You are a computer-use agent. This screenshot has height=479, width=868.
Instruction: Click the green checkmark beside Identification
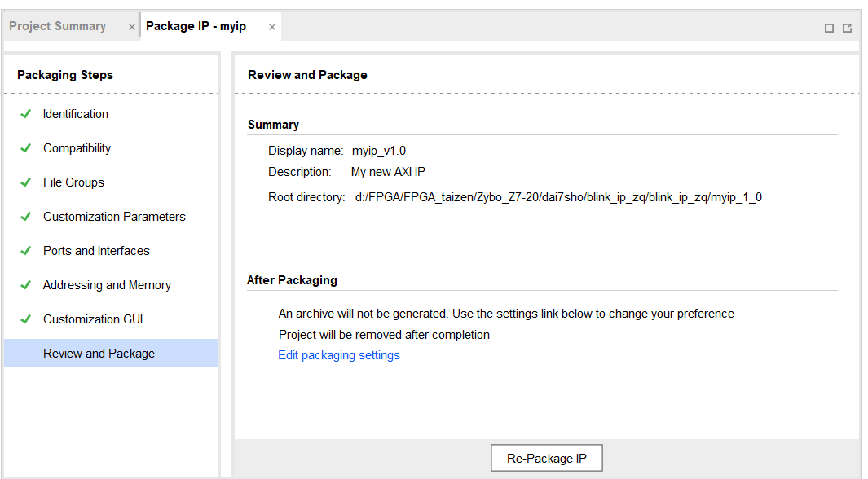point(25,114)
